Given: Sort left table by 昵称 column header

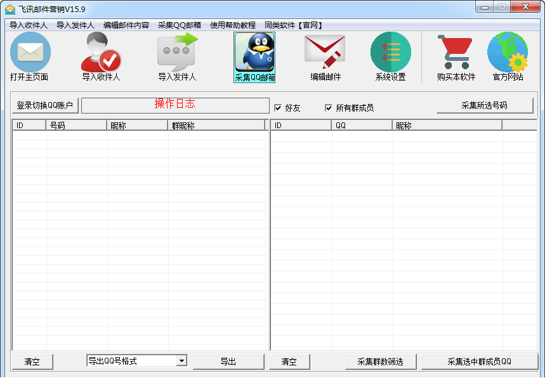Looking at the screenshot, I should click(x=137, y=126).
